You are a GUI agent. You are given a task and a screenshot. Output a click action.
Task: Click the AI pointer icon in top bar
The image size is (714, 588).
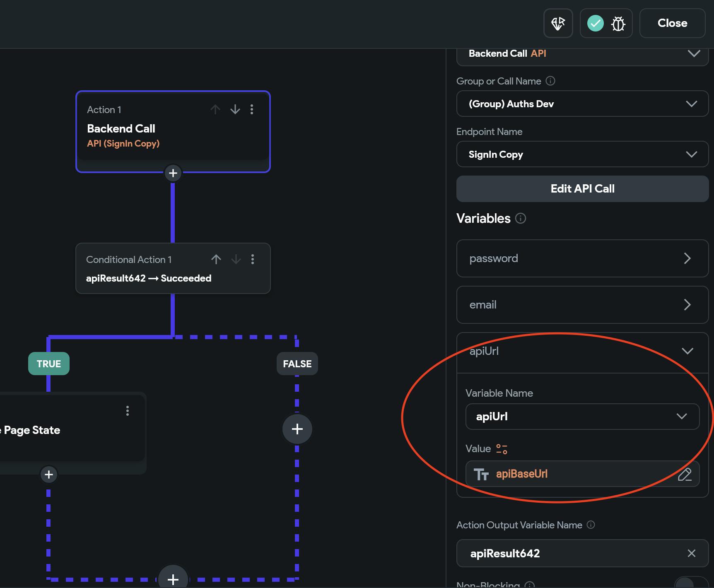[558, 23]
